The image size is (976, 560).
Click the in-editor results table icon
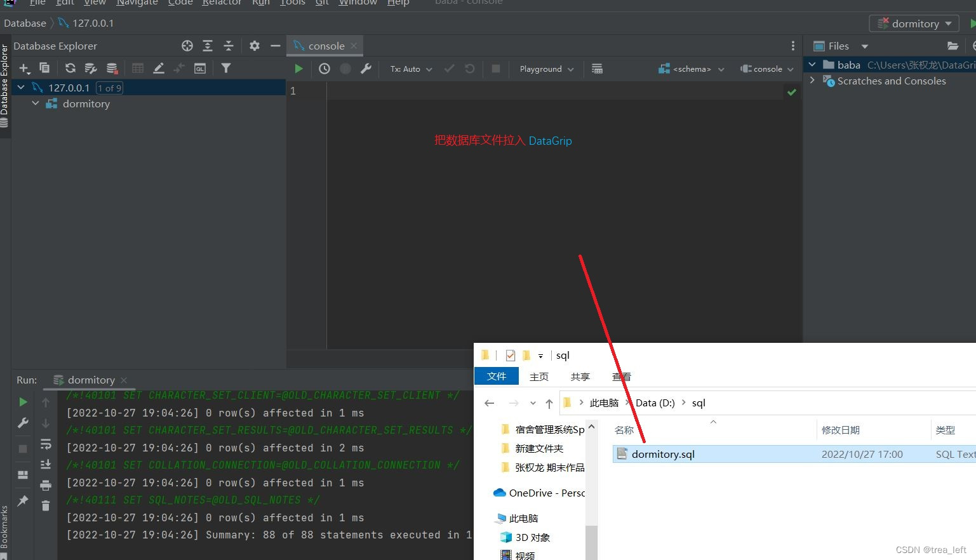coord(597,69)
